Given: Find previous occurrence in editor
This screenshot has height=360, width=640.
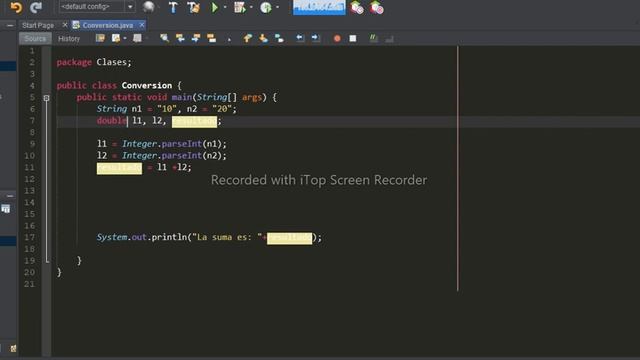Looking at the screenshot, I should tap(180, 38).
